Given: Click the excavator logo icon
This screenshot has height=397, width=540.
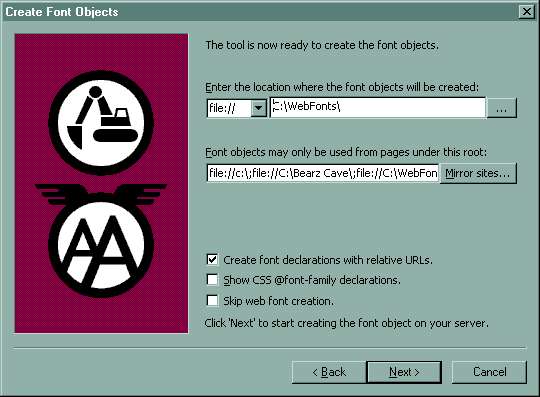Looking at the screenshot, I should (x=101, y=123).
